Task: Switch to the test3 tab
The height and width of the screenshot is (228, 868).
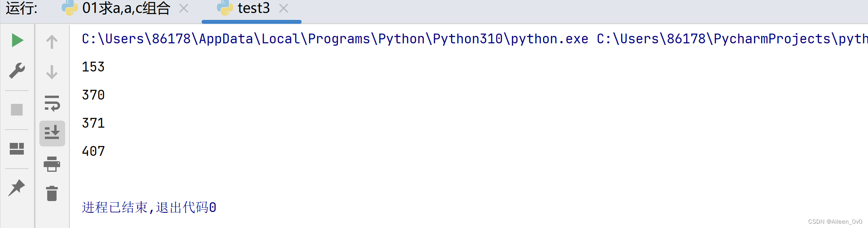Action: [x=253, y=8]
